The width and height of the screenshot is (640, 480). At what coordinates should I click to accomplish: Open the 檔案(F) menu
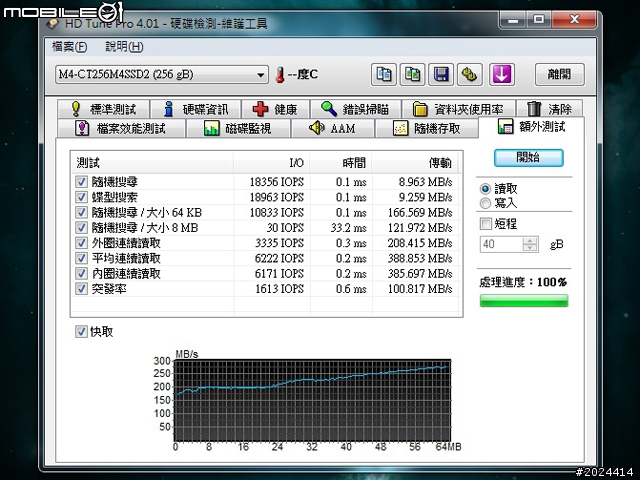coord(69,47)
